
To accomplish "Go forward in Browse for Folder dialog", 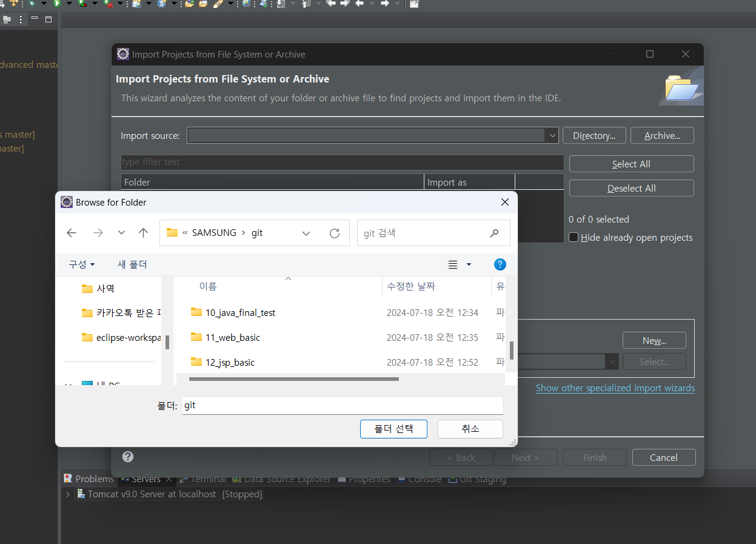I will (98, 233).
